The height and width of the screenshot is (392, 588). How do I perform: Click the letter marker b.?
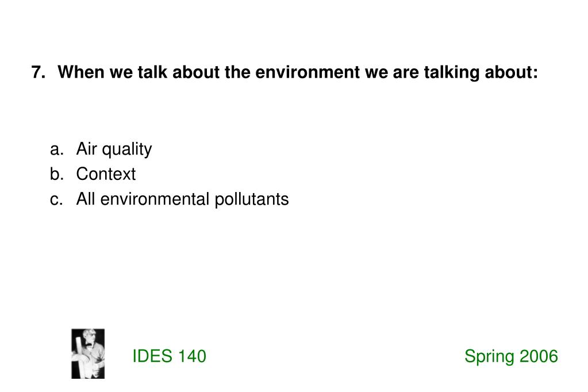56,174
